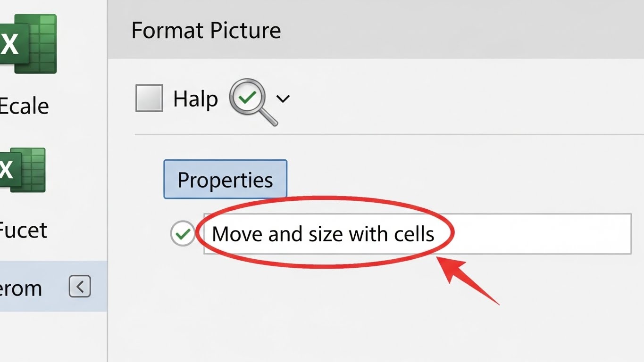Click the green checkmark circle icon
Image resolution: width=644 pixels, height=362 pixels.
[x=183, y=233]
